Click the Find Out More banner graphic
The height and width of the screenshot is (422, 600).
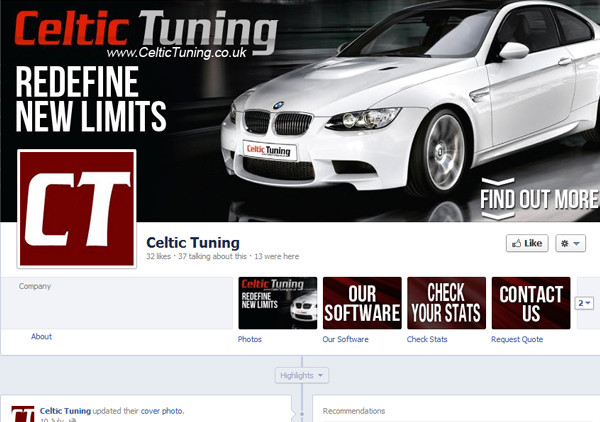[539, 199]
